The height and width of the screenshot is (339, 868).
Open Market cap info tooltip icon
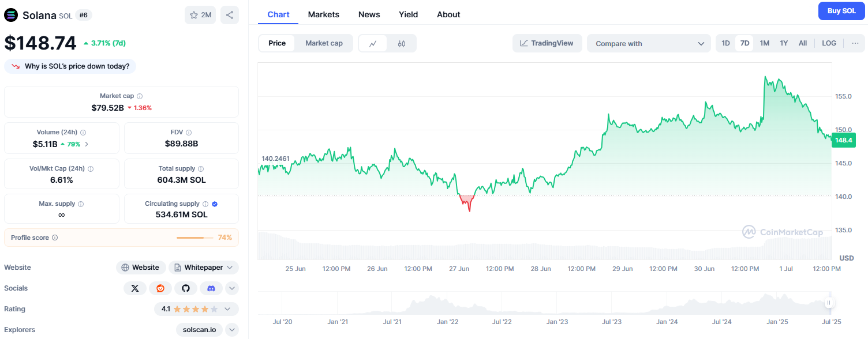pyautogui.click(x=140, y=96)
